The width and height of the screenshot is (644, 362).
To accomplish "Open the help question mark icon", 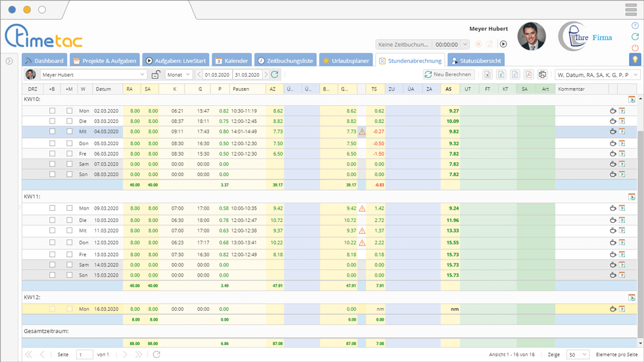I will [x=635, y=26].
